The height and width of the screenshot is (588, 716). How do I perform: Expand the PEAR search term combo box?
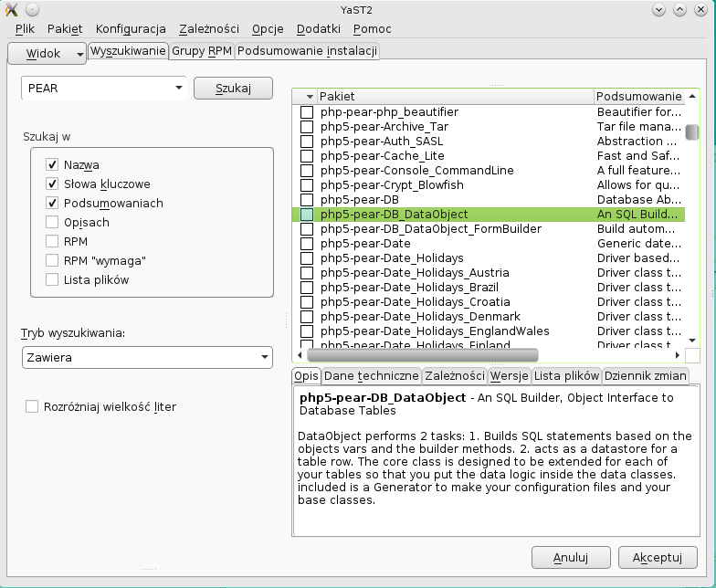pos(178,89)
